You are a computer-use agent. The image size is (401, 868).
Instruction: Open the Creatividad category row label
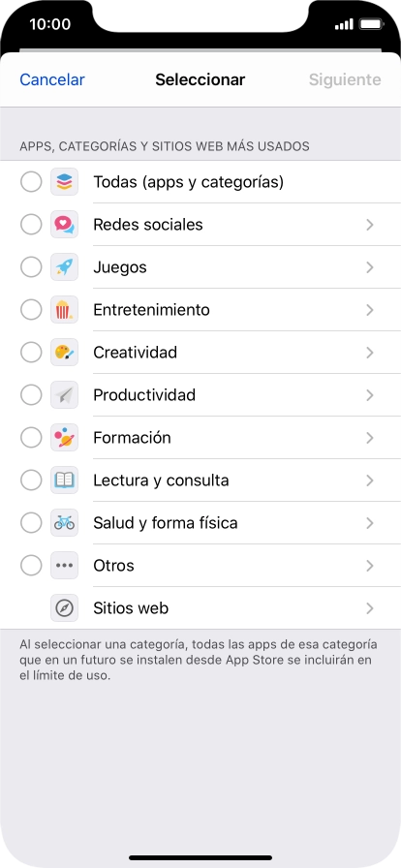[x=136, y=353]
